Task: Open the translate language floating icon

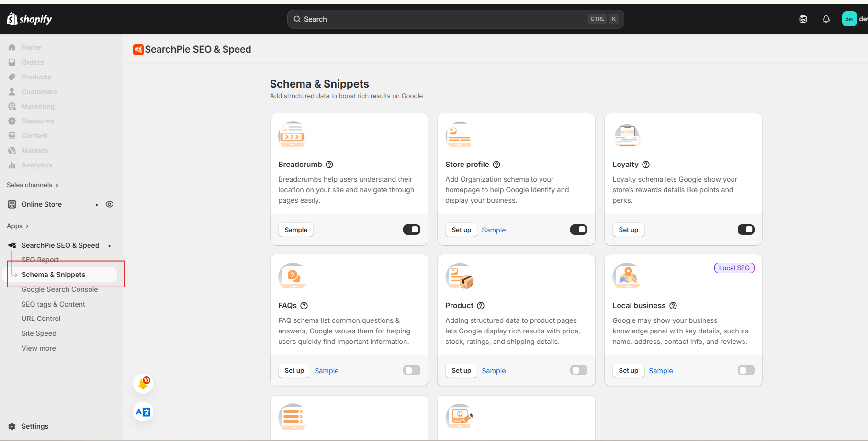Action: coord(143,412)
